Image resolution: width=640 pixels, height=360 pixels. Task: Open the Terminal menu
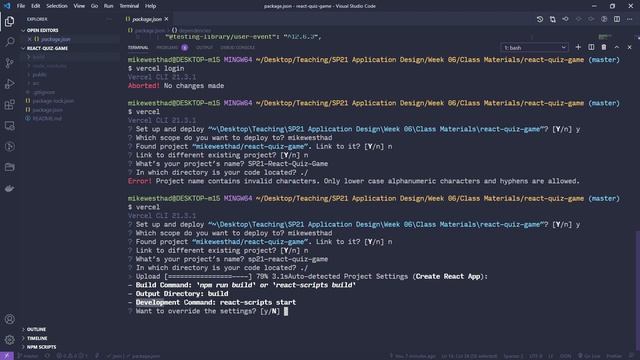(129, 6)
